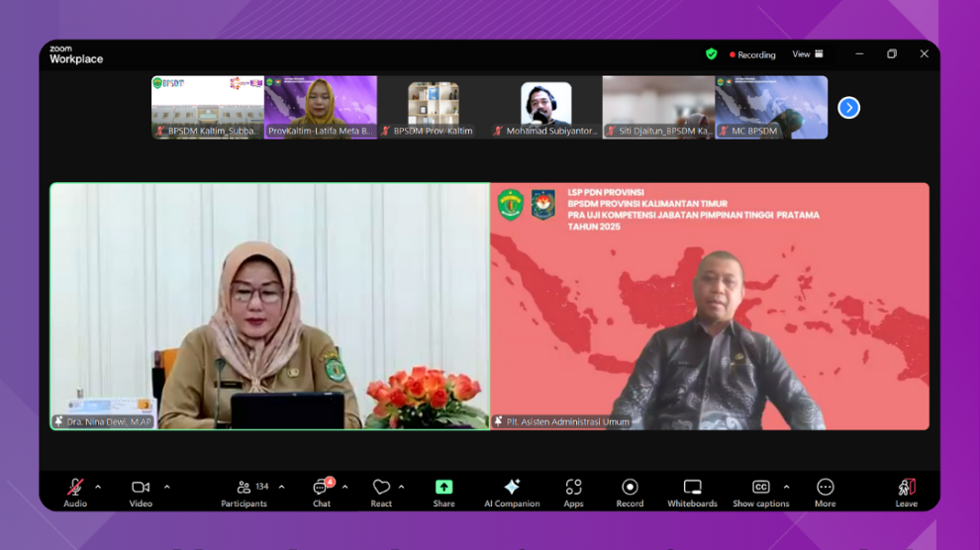The width and height of the screenshot is (980, 550).
Task: Toggle camera with Video button
Action: click(141, 493)
